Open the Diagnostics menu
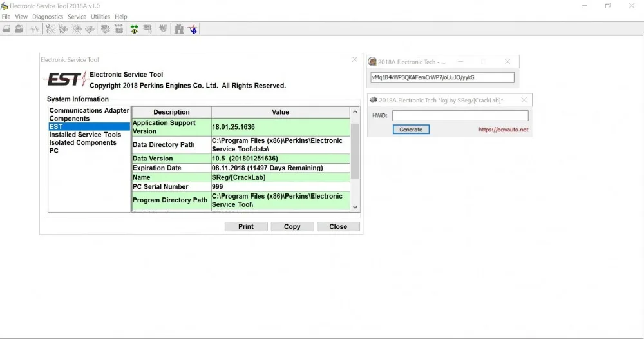Image resolution: width=644 pixels, height=339 pixels. coord(48,17)
